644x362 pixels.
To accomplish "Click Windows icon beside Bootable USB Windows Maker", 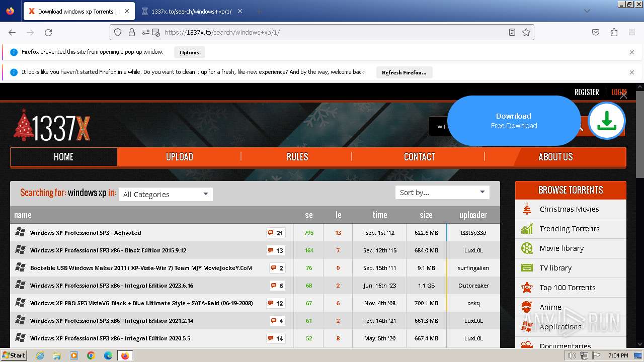I will [x=20, y=267].
